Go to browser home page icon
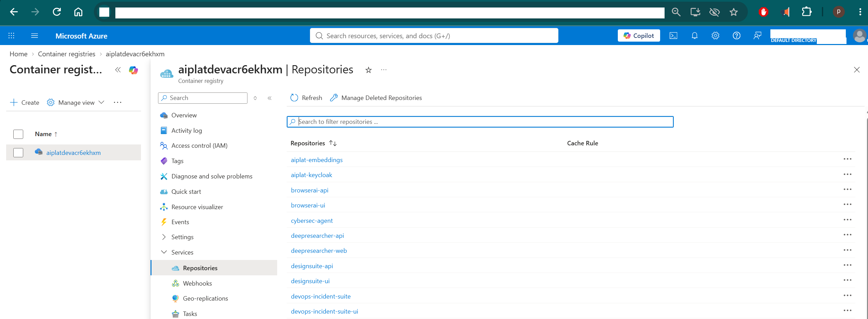Viewport: 868px width, 319px height. pyautogui.click(x=78, y=12)
